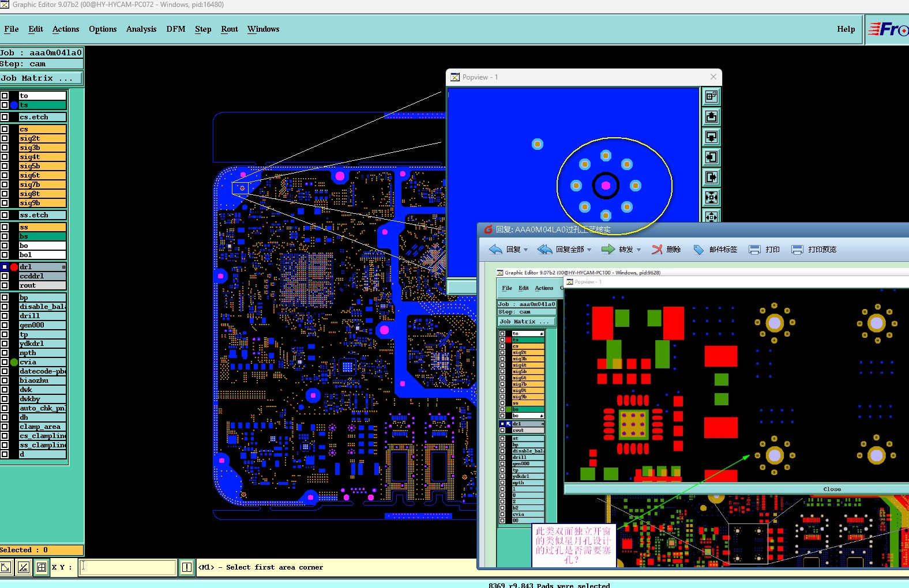Select the auto_chk_pn layer row
This screenshot has height=588, width=909.
(x=43, y=408)
